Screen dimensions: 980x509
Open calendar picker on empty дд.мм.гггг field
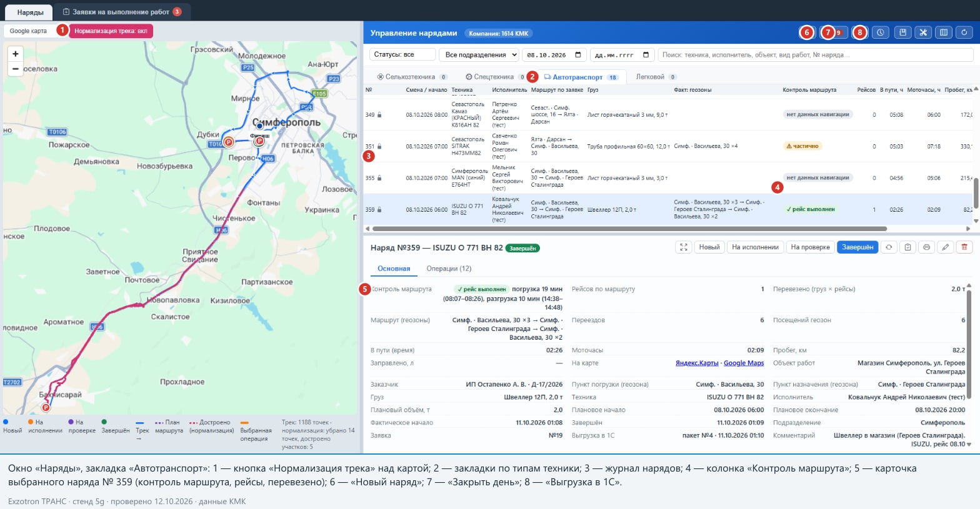tap(646, 55)
